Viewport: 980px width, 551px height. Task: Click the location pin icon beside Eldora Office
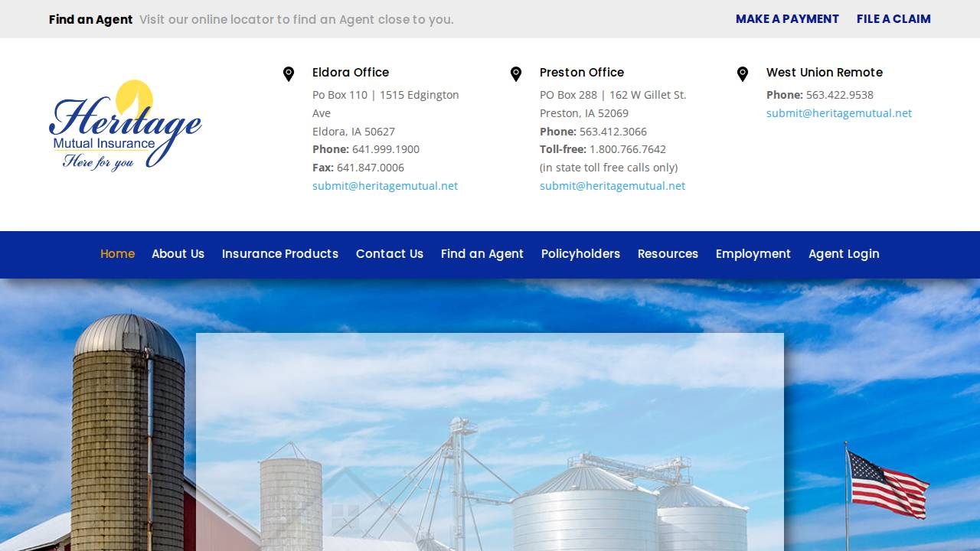(x=289, y=73)
